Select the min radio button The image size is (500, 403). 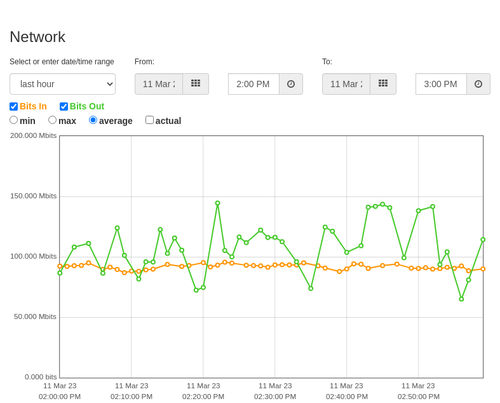14,120
